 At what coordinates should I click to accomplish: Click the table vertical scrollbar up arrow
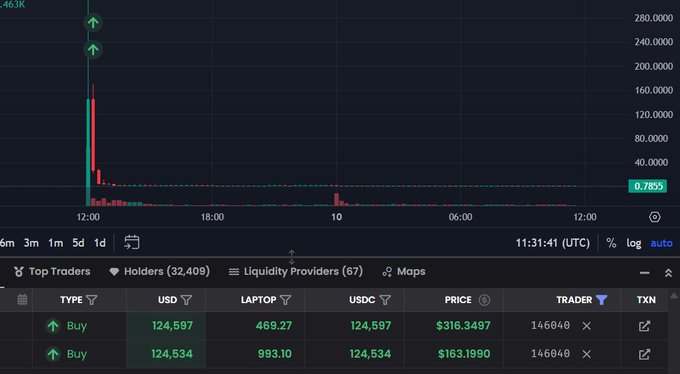click(673, 296)
